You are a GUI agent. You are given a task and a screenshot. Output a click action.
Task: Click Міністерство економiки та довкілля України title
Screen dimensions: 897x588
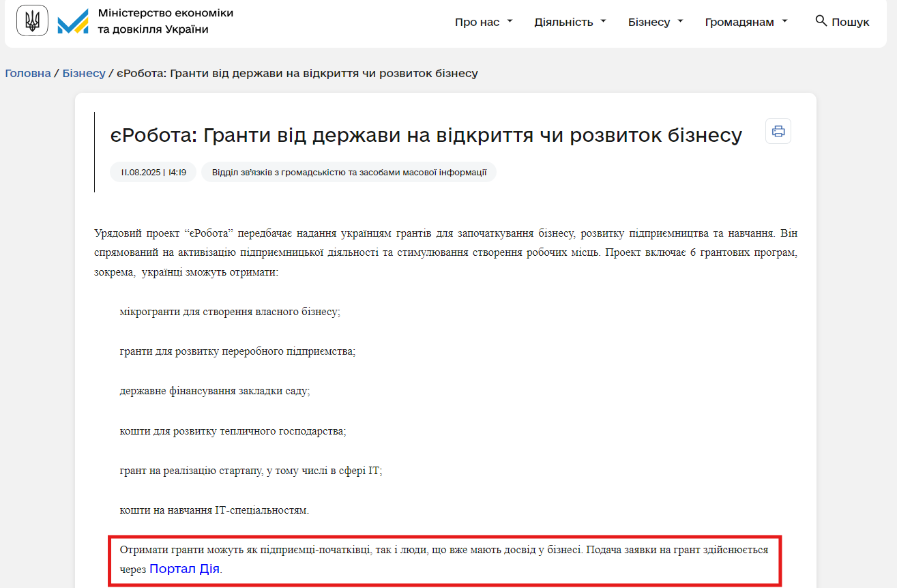coord(166,21)
